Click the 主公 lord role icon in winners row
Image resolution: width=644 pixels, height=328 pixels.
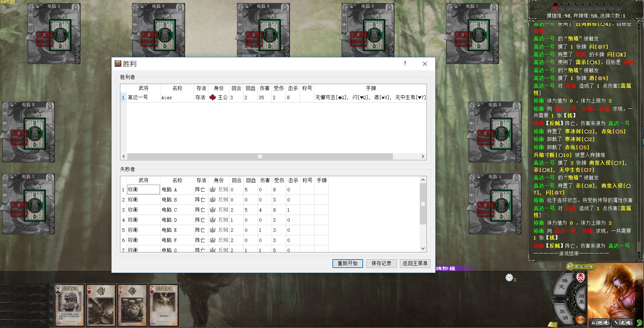[x=212, y=98]
